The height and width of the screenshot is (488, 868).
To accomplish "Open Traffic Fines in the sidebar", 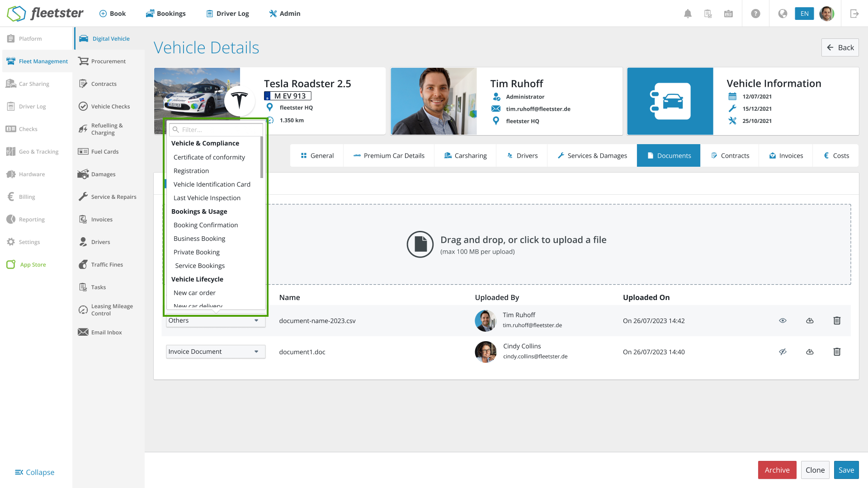I will pos(107,265).
